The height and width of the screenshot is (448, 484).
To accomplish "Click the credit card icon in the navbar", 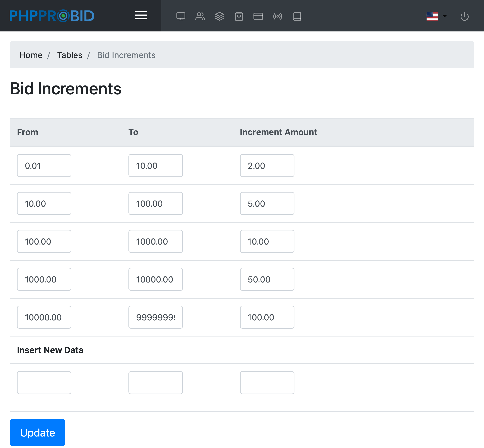I will click(258, 16).
